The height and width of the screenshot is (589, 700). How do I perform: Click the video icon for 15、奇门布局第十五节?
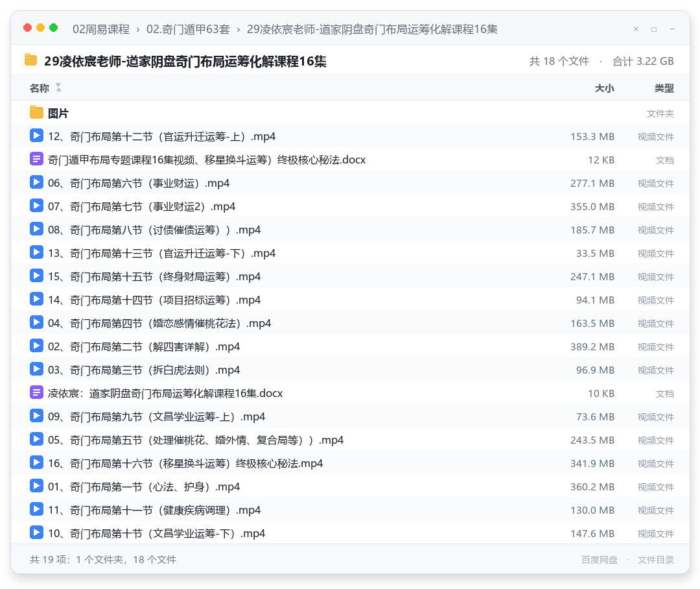[36, 276]
